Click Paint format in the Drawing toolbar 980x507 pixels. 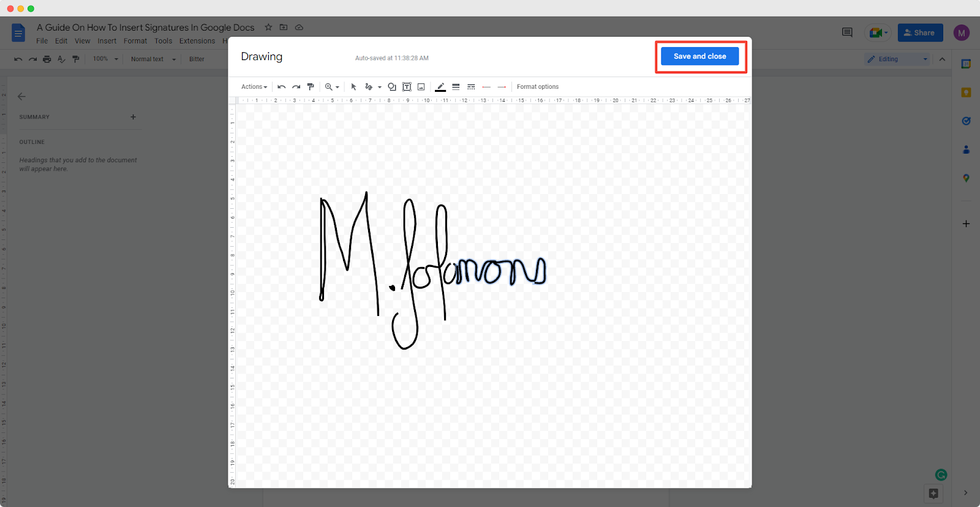[311, 87]
